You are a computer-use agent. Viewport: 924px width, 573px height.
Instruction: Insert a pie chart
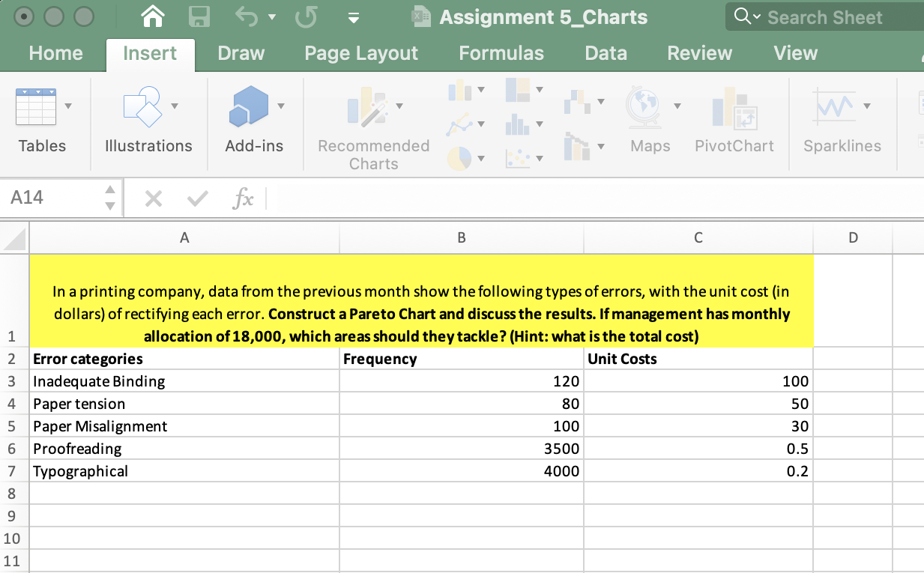459,157
